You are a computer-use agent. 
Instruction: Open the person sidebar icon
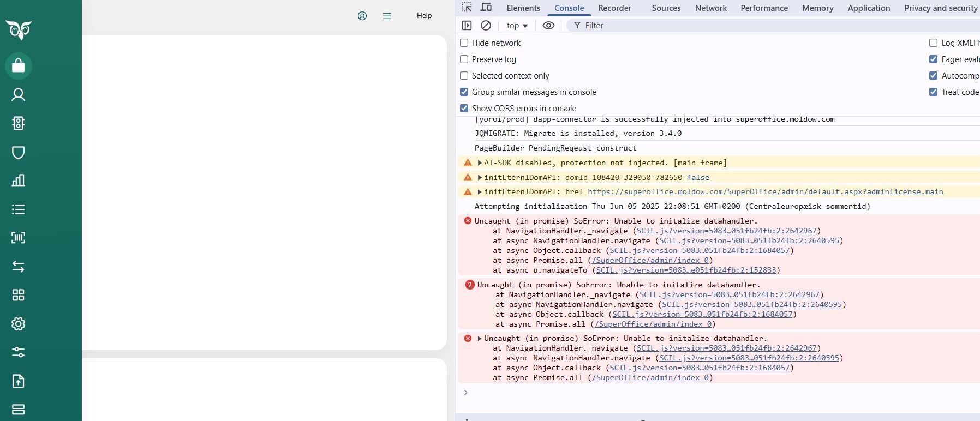(x=19, y=95)
